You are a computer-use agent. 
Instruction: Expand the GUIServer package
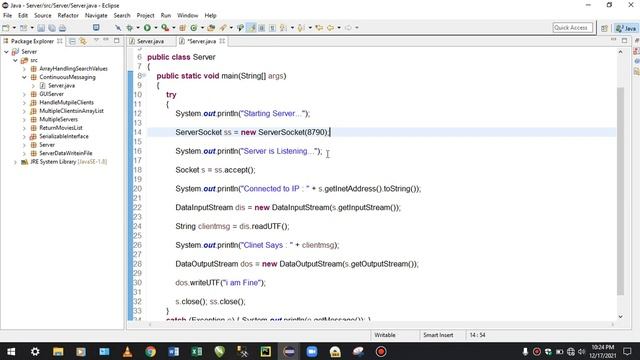(24, 94)
